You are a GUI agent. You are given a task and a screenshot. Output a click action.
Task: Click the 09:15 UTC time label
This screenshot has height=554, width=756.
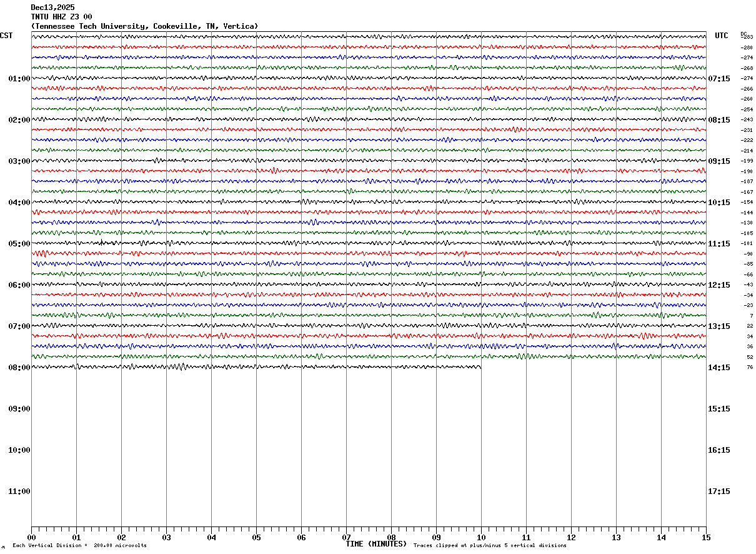tap(719, 161)
